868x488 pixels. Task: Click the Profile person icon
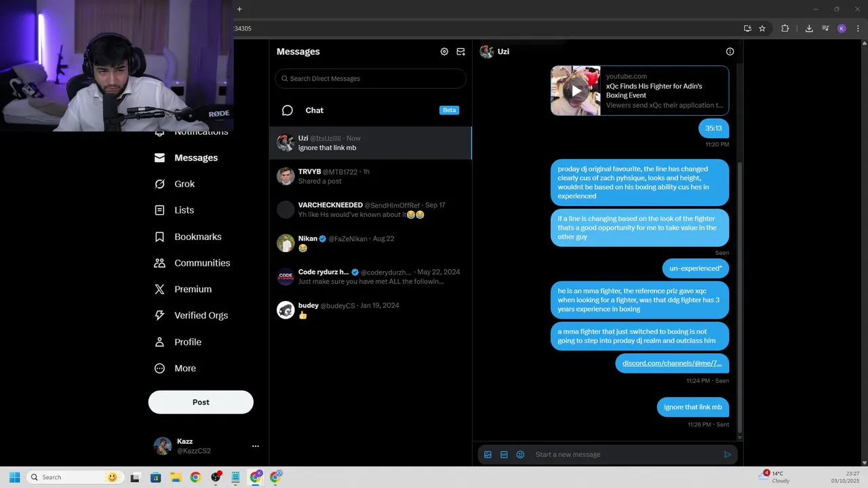[159, 342]
